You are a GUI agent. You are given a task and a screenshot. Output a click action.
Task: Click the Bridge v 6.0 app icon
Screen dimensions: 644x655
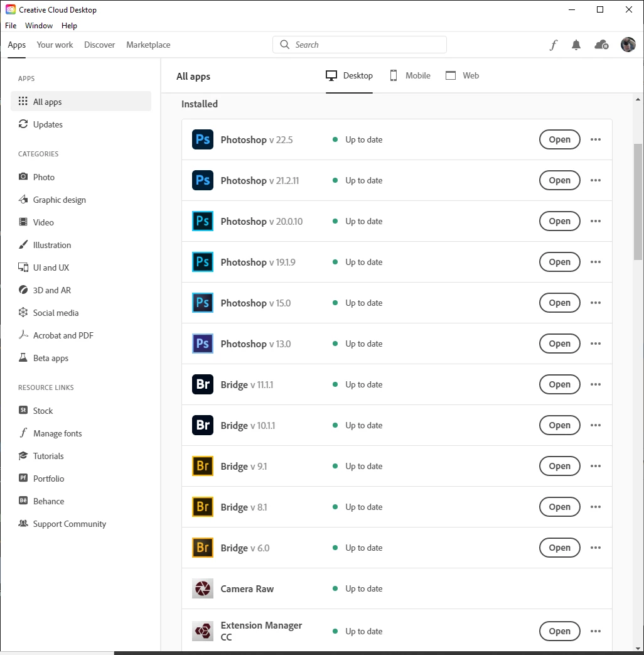[x=203, y=548]
